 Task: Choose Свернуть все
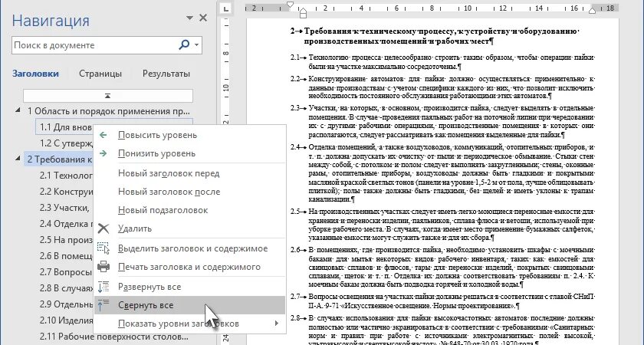tap(190, 305)
